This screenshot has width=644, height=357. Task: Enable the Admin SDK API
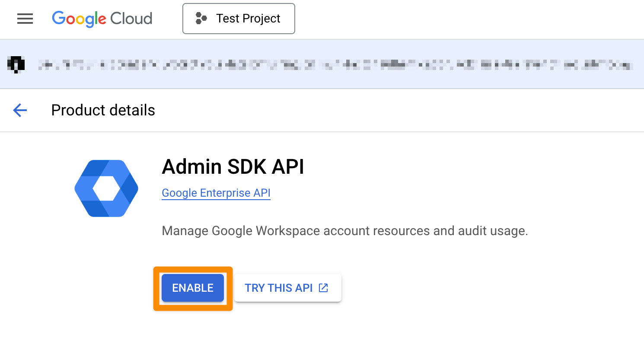193,288
